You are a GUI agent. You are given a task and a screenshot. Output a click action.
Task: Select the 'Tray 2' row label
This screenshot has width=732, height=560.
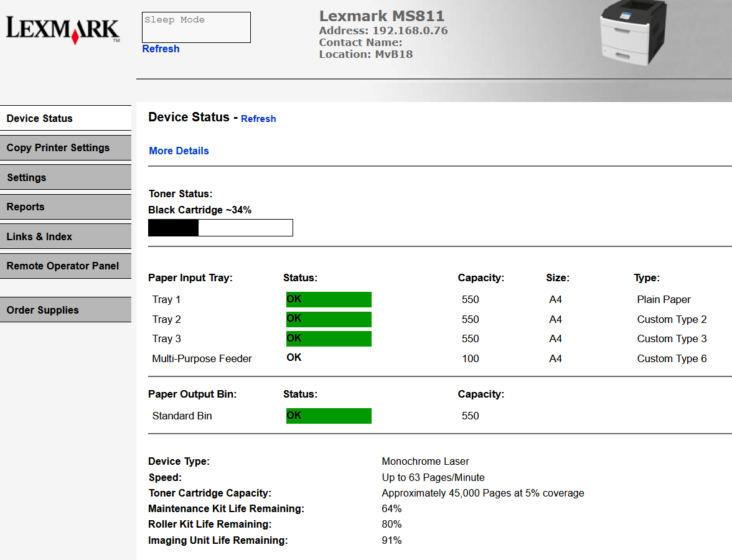click(166, 319)
